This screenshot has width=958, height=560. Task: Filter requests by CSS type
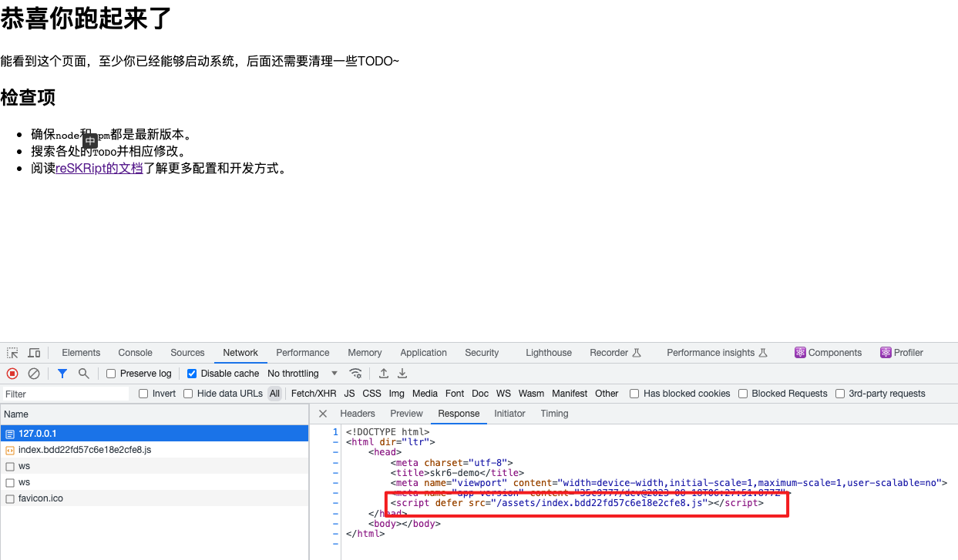point(372,394)
